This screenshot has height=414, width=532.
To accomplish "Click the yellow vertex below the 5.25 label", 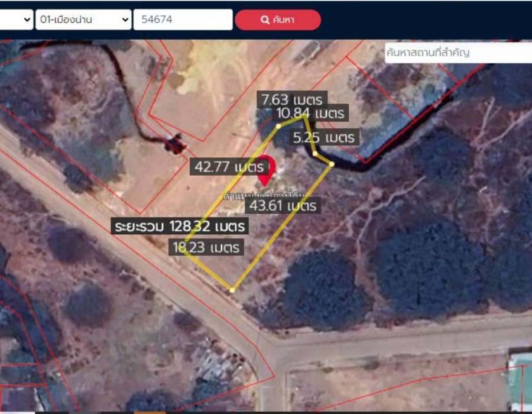I will (315, 154).
